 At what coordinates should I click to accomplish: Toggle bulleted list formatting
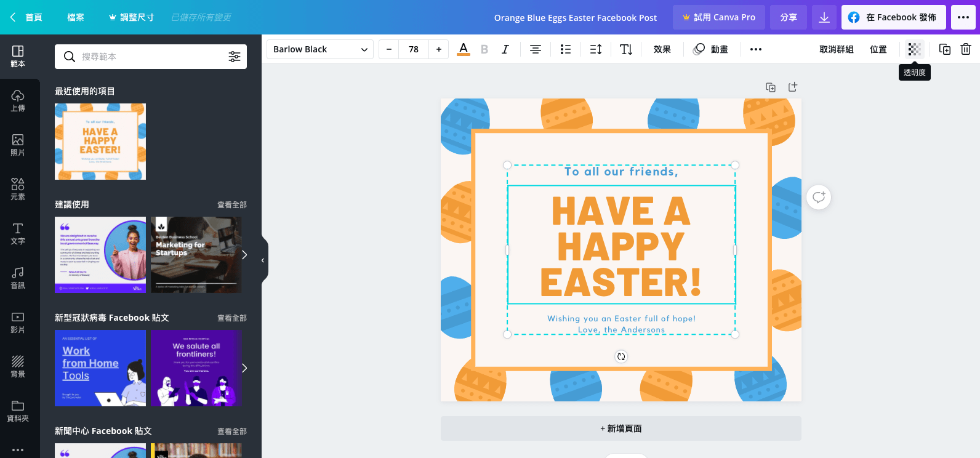566,49
